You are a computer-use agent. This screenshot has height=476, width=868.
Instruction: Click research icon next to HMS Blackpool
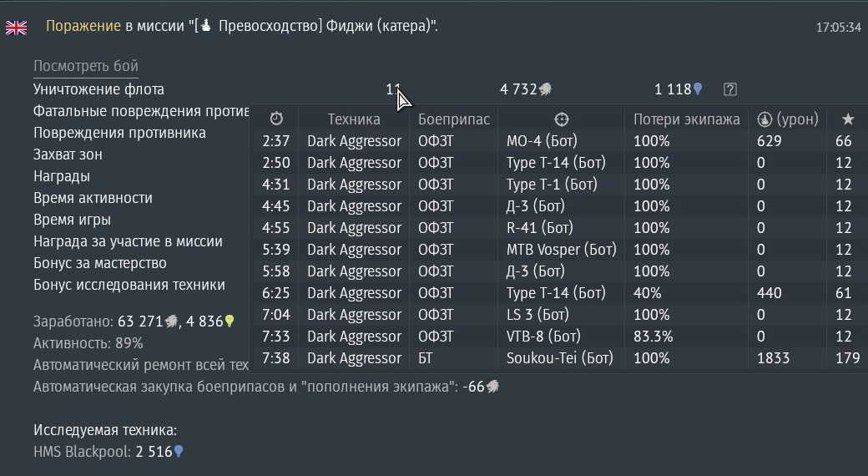178,452
